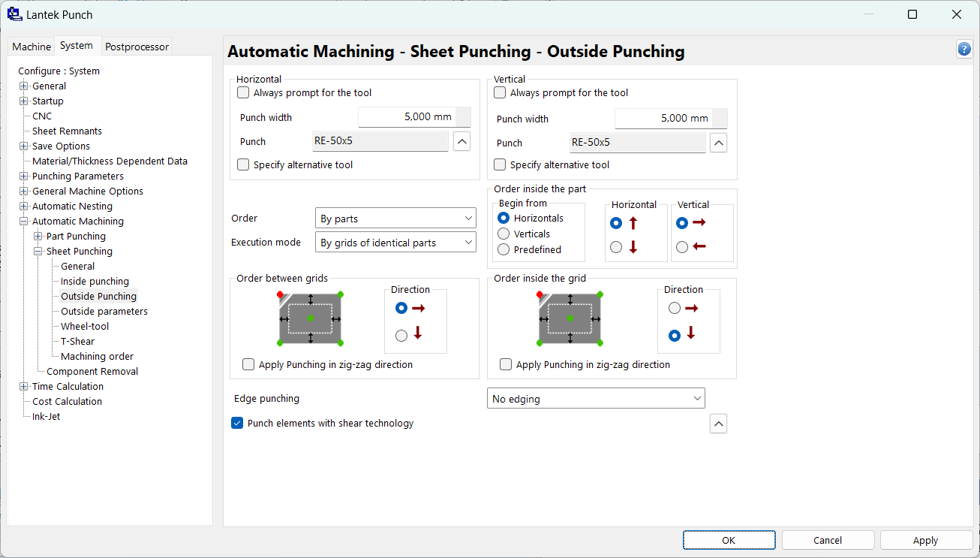Uncheck Punch elements with shear technology

(237, 424)
